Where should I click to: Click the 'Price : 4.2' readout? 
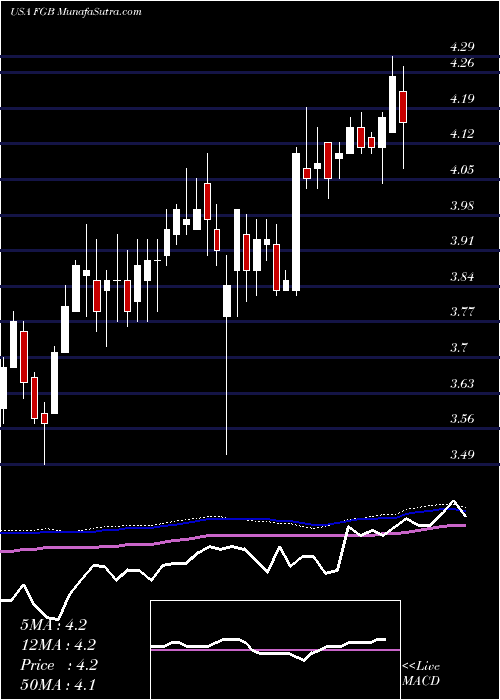(x=58, y=665)
